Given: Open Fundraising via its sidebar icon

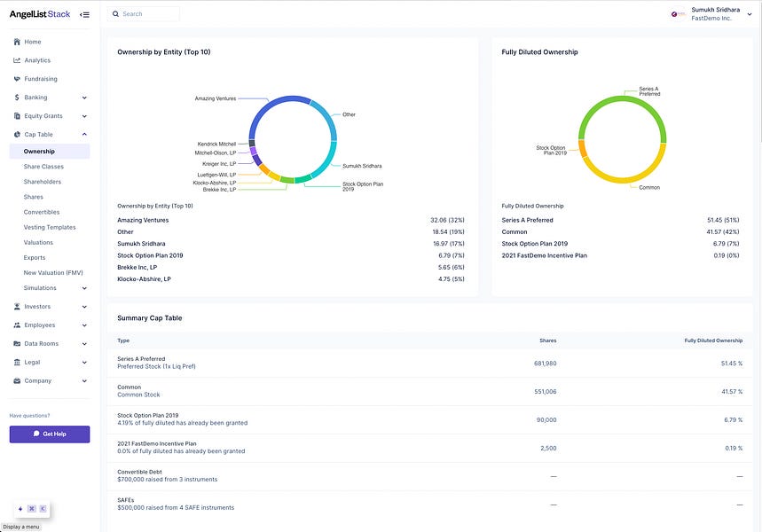Looking at the screenshot, I should click(x=16, y=78).
